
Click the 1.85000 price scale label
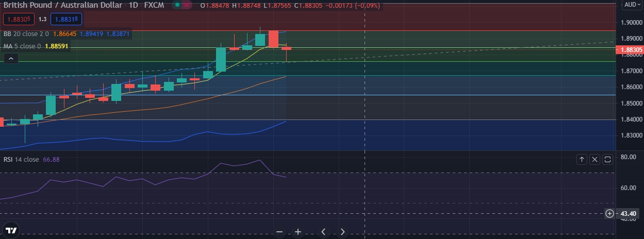coord(631,103)
